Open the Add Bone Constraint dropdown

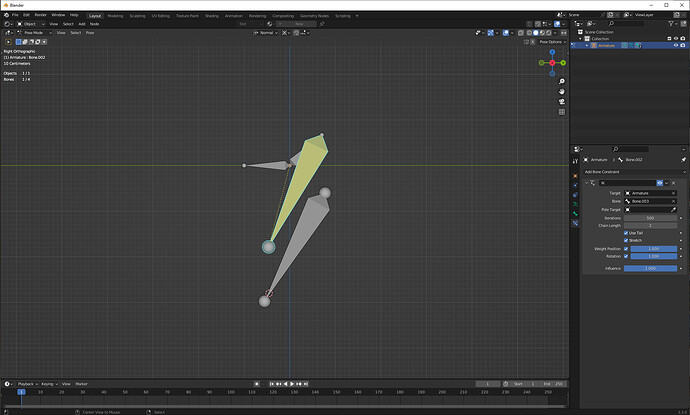634,172
